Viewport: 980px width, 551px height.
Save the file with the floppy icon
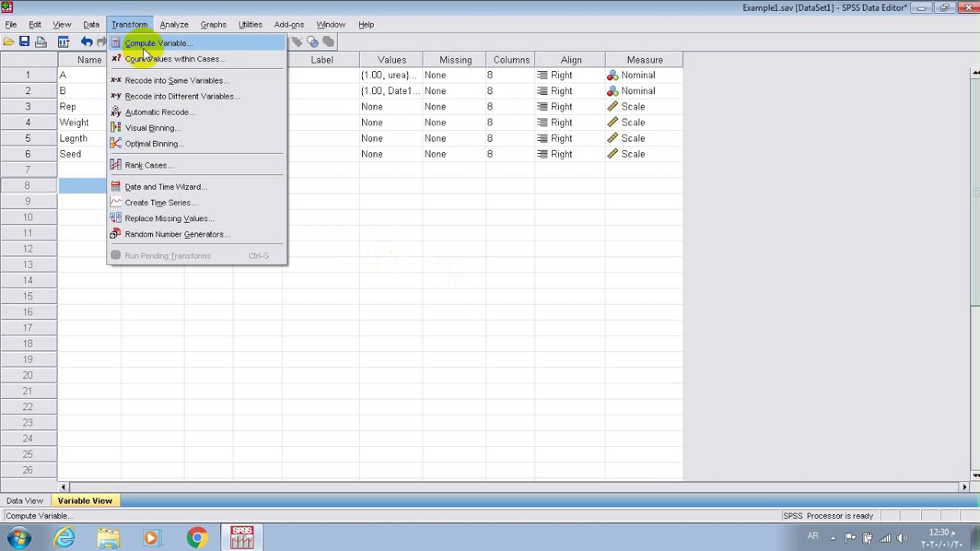(24, 42)
